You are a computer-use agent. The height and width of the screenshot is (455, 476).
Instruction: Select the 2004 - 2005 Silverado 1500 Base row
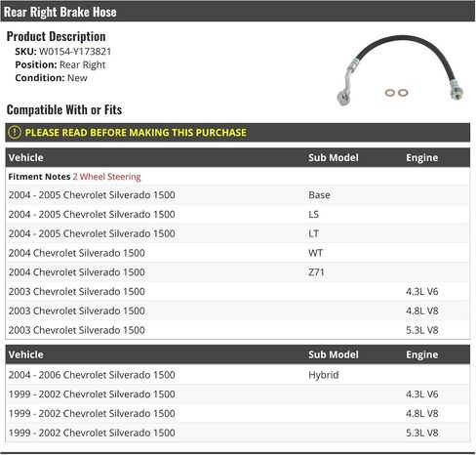(238, 195)
